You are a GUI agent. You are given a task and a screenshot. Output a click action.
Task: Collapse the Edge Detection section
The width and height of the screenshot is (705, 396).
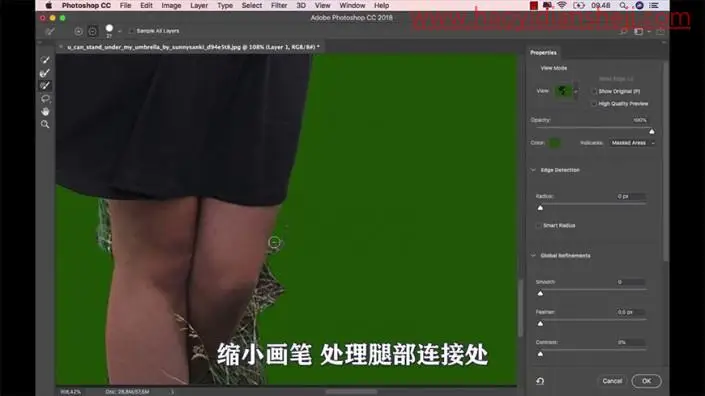pos(534,170)
